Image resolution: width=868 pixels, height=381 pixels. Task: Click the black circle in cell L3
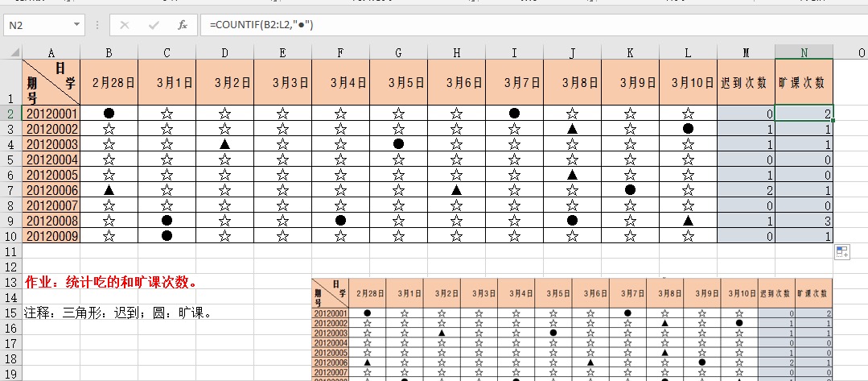[688, 129]
